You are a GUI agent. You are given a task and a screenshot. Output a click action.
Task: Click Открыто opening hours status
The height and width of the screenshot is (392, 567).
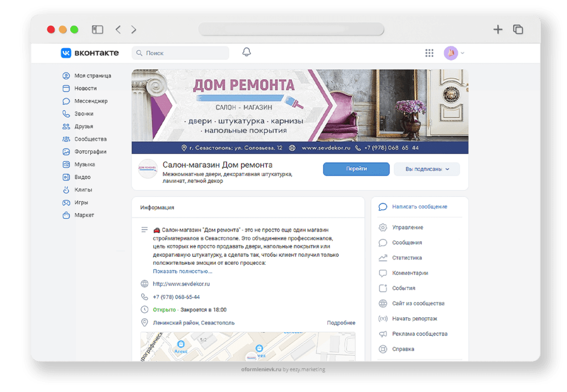tap(164, 310)
